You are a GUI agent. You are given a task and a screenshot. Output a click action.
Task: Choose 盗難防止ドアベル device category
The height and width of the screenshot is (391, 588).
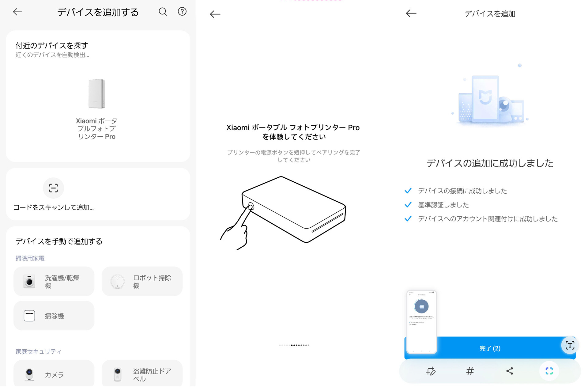click(x=142, y=374)
